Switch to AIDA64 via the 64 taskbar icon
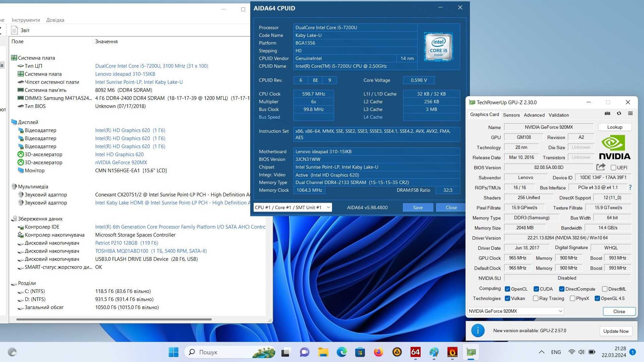The height and width of the screenshot is (362, 644). pyautogui.click(x=415, y=352)
